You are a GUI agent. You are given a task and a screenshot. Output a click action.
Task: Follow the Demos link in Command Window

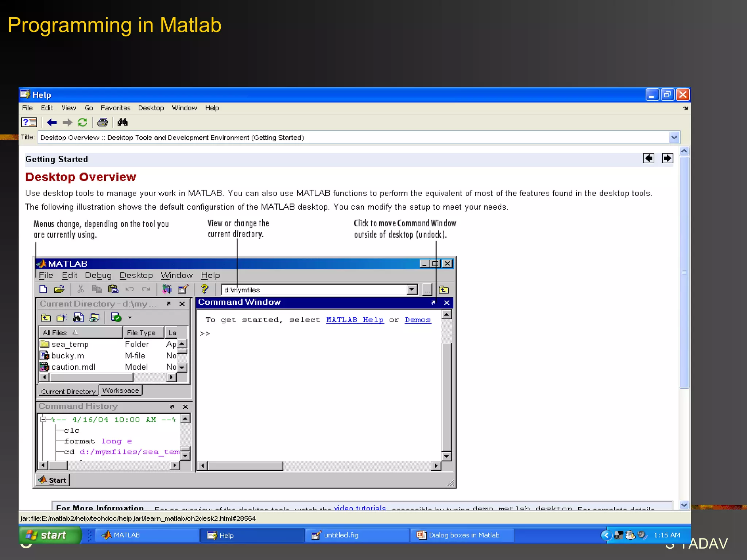coord(418,320)
